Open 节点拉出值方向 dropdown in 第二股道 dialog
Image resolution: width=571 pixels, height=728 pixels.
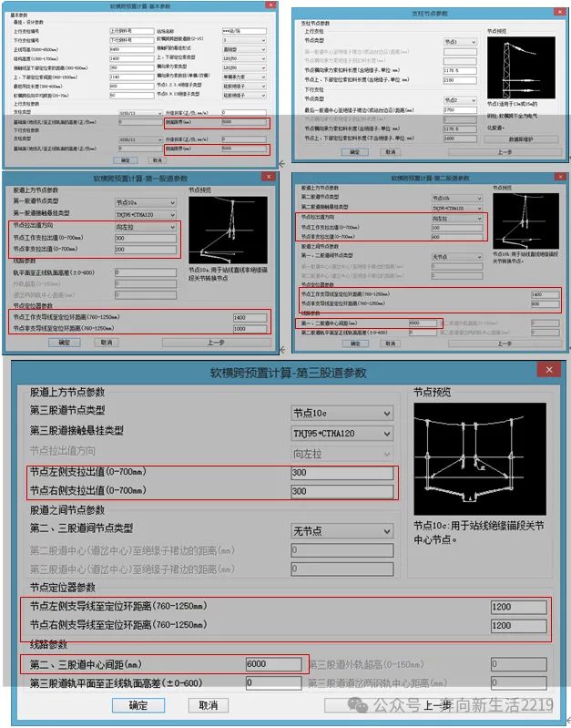tap(457, 218)
